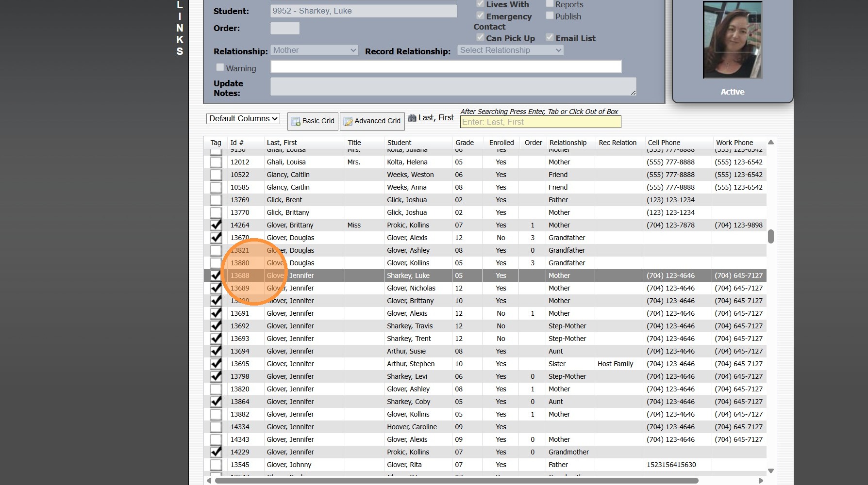Sort by the Student column header
868x485 pixels.
399,143
